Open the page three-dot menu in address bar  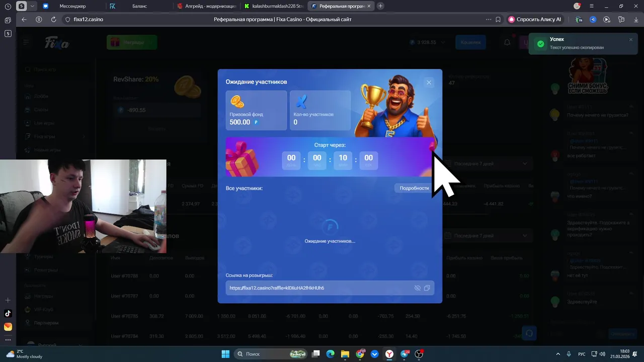tap(489, 19)
